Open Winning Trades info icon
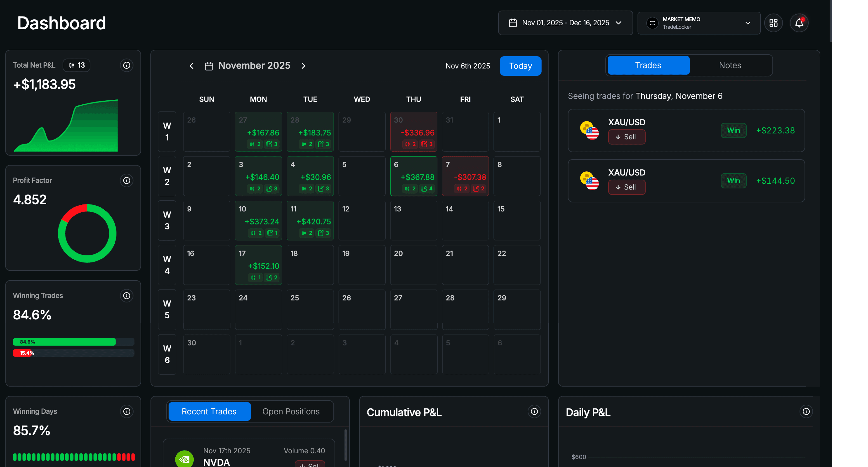The image size is (868, 467). pyautogui.click(x=127, y=296)
